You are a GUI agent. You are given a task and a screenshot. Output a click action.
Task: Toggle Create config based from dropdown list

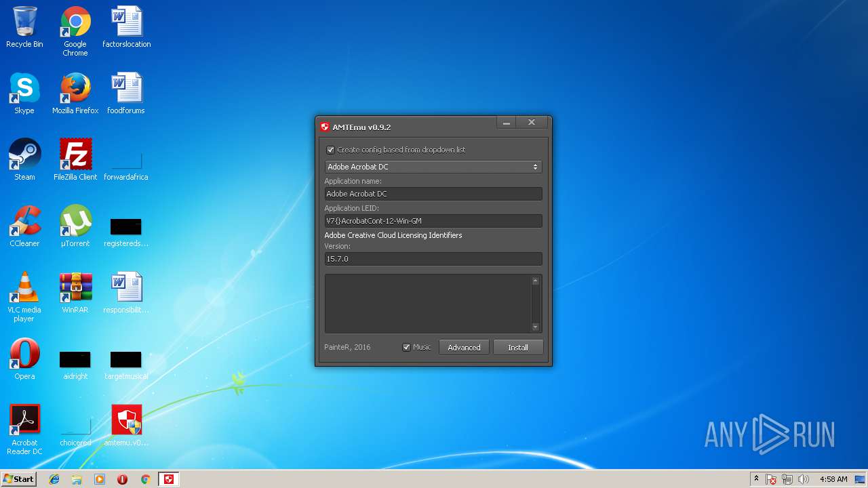click(x=331, y=150)
